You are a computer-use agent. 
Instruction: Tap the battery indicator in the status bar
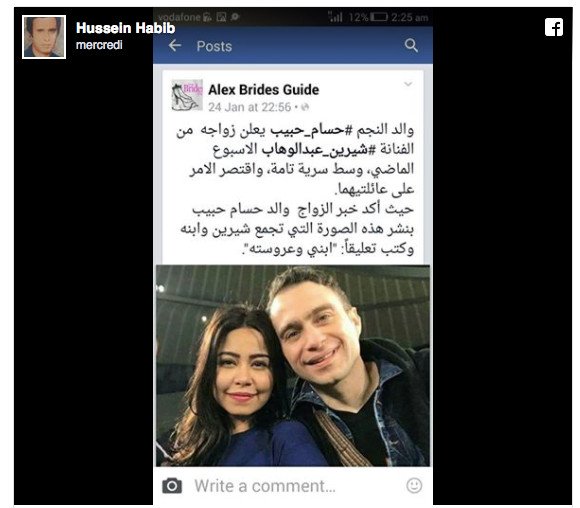point(379,17)
